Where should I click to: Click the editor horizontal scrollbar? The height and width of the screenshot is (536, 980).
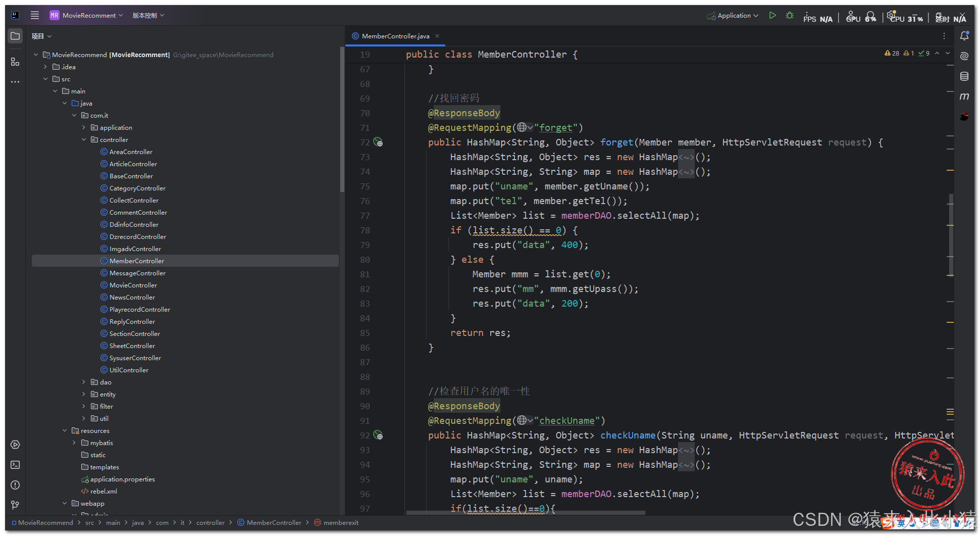(526, 512)
